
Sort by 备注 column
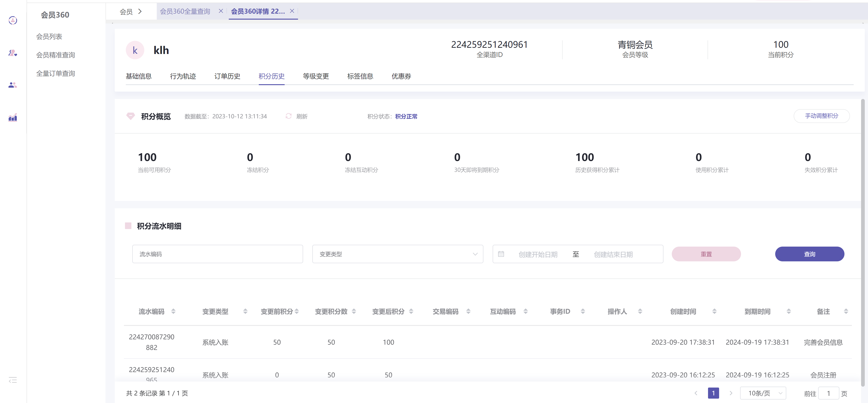846,311
